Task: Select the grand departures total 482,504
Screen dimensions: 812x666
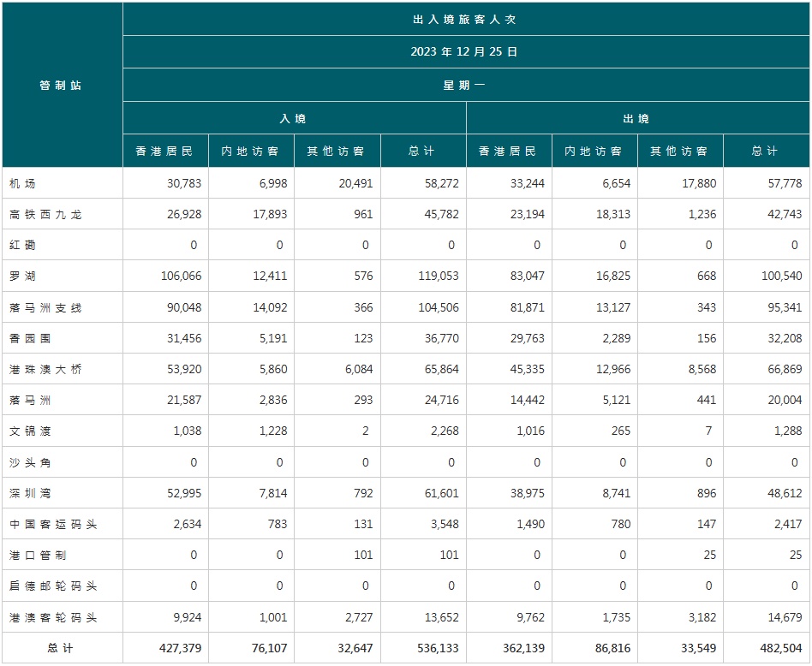Action: pyautogui.click(x=779, y=649)
